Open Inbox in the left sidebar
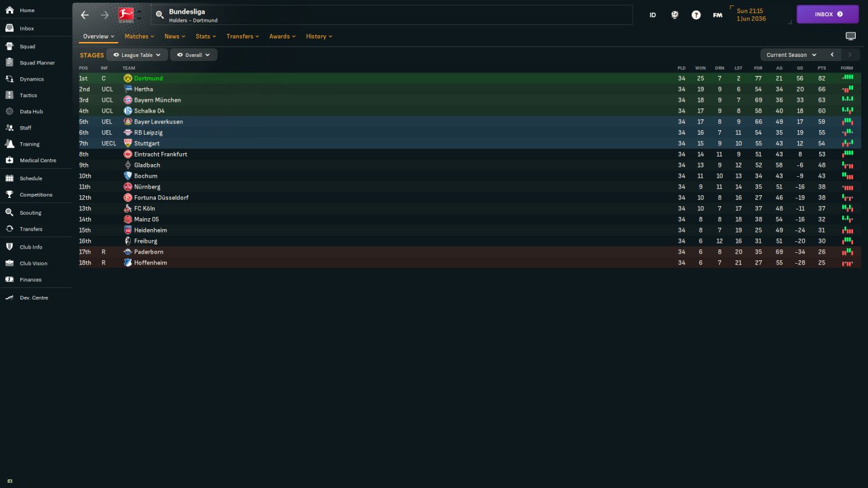Viewport: 868px width, 488px height. tap(27, 28)
